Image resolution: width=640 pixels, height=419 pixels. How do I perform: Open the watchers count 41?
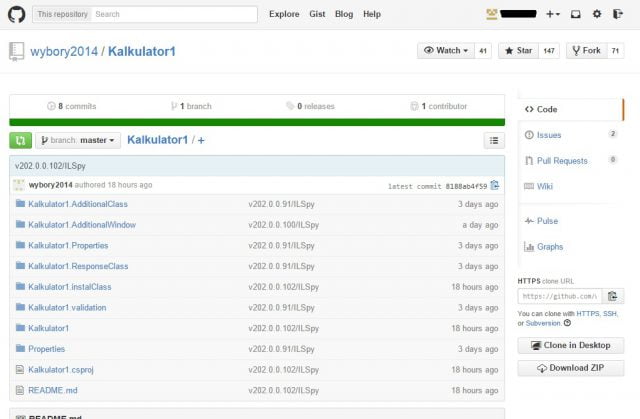pos(483,51)
